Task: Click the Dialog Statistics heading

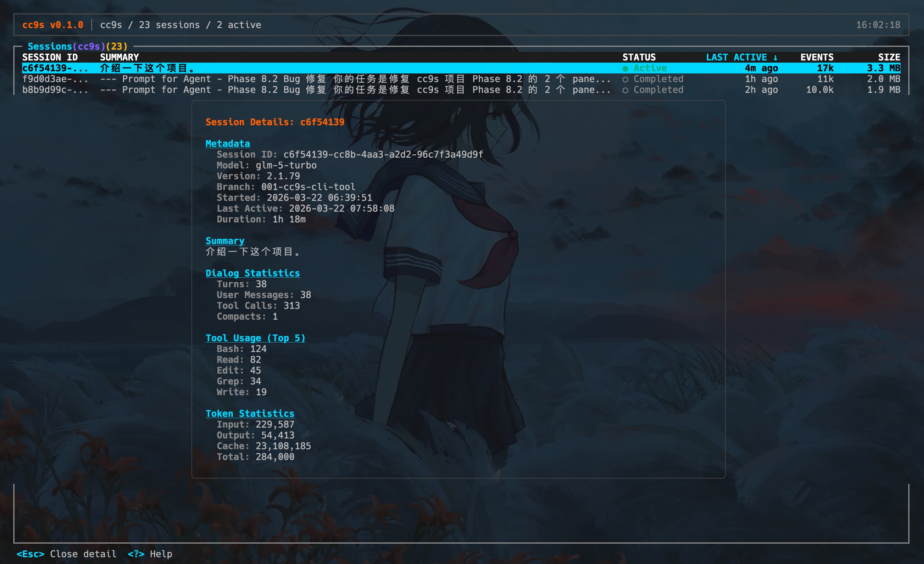Action: pos(252,273)
